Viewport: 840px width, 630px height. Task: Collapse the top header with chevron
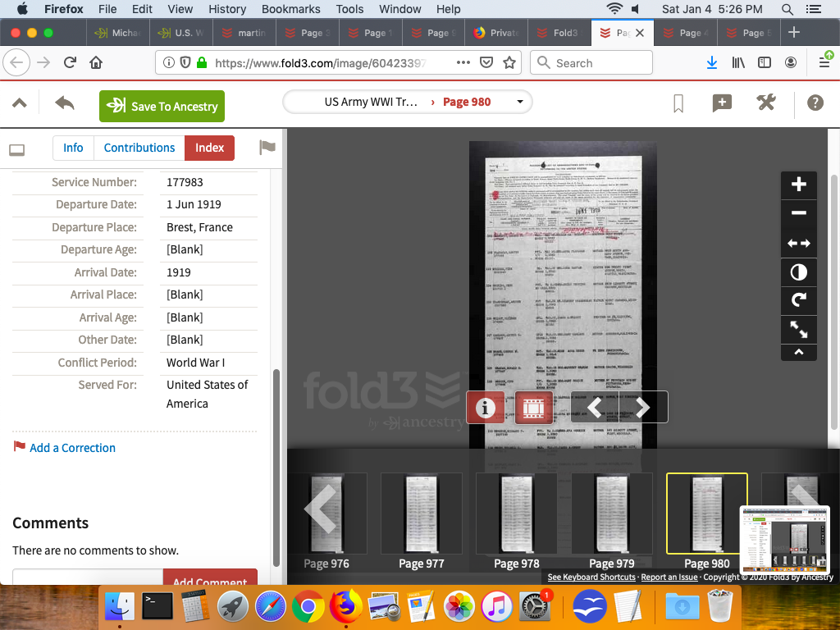(20, 103)
